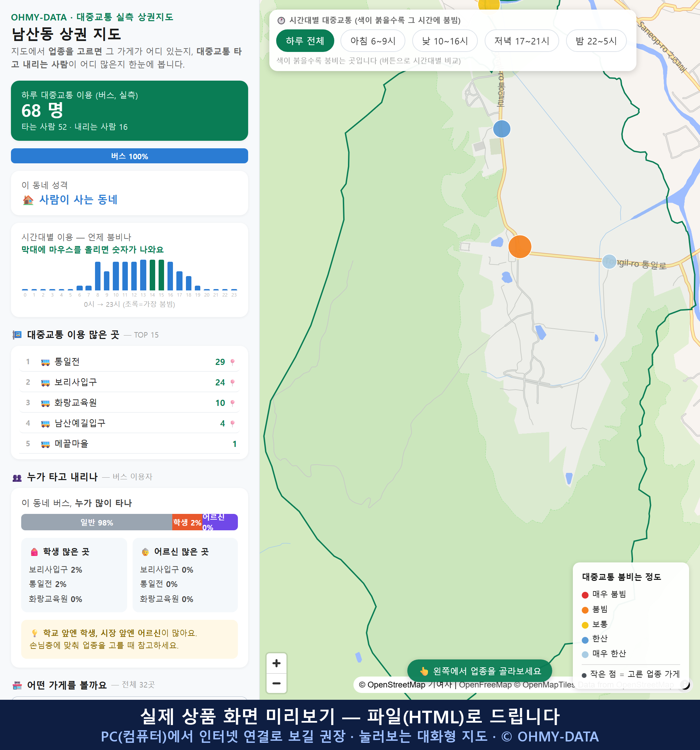Select the 메끝마을 stop row
This screenshot has height=750, width=700.
(x=130, y=443)
